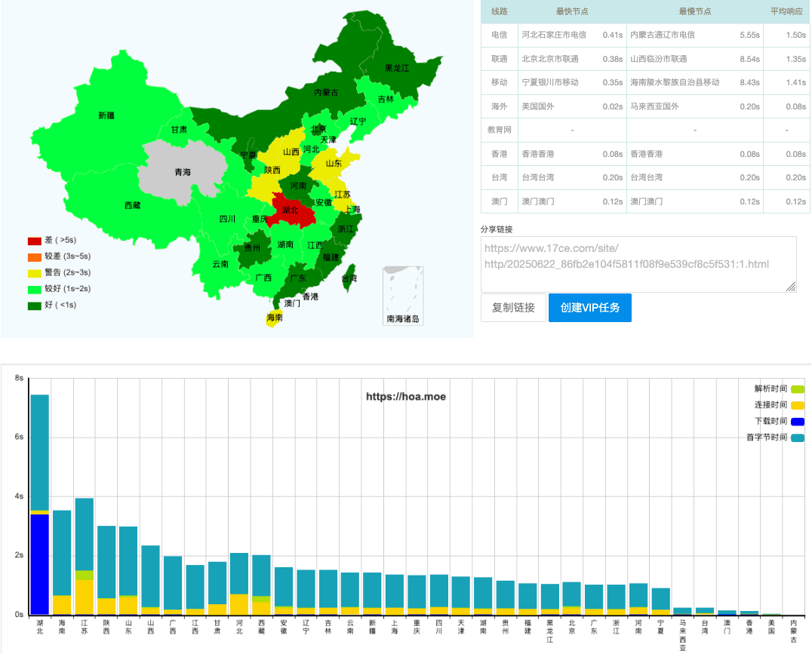Screen dimensions: 812x654
Task: Click the 最慢节点 column header
Action: pyautogui.click(x=695, y=11)
